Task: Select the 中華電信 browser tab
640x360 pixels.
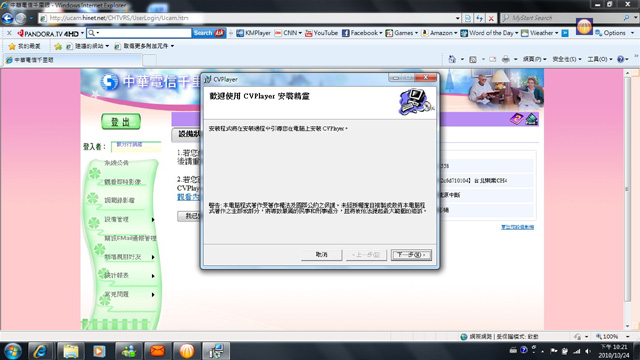Action: pos(73,60)
